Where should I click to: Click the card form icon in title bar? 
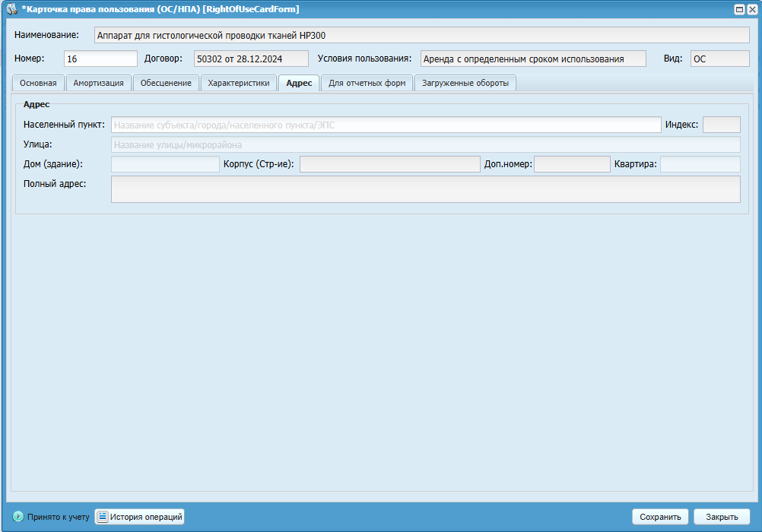(x=12, y=9)
